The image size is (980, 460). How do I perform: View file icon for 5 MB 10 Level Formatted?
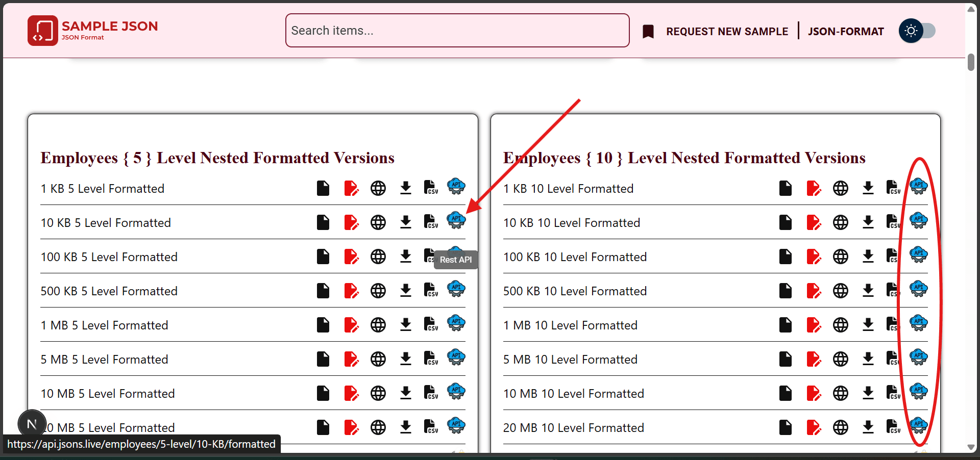[x=786, y=359]
